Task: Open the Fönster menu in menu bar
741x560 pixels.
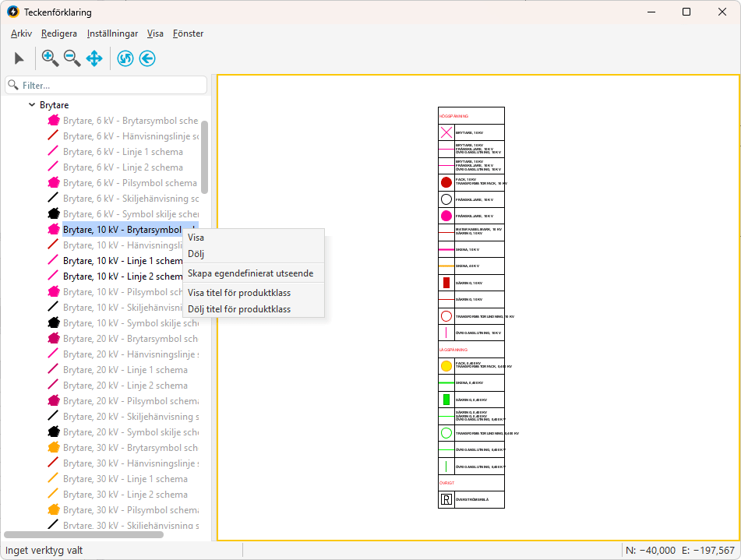Action: 188,33
